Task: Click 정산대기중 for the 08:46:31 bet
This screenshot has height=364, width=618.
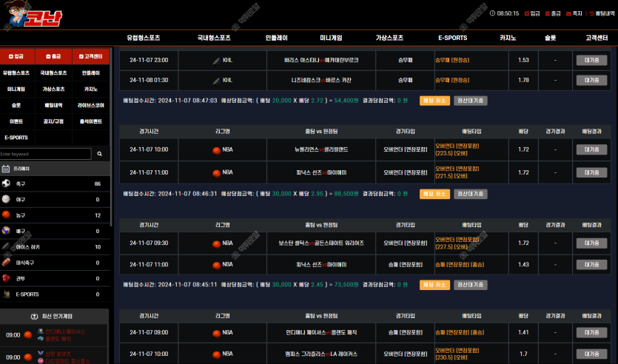Action: click(470, 194)
